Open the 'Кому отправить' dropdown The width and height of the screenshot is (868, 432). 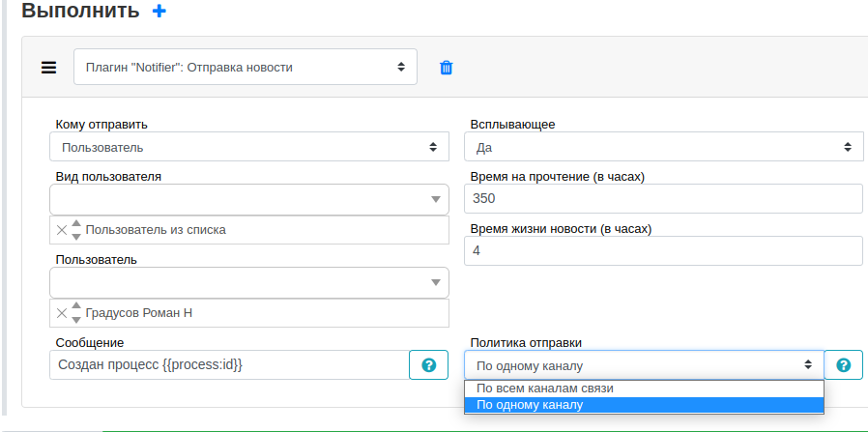[249, 147]
